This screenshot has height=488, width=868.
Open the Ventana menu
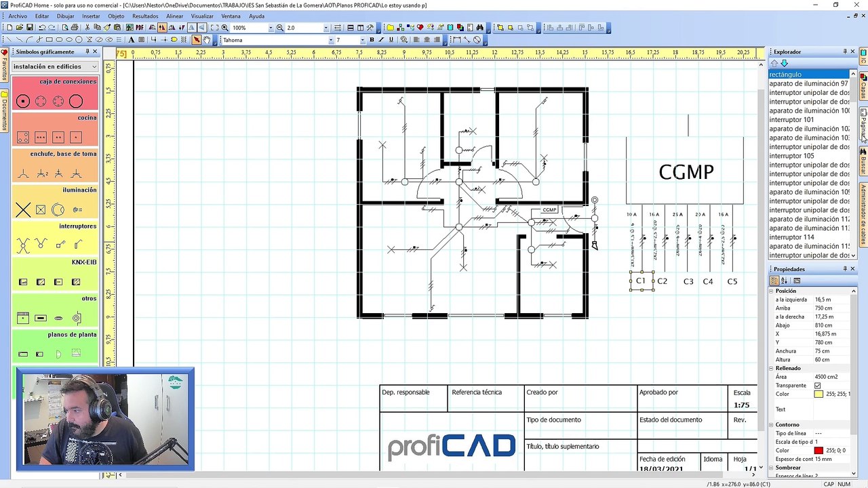click(x=231, y=16)
